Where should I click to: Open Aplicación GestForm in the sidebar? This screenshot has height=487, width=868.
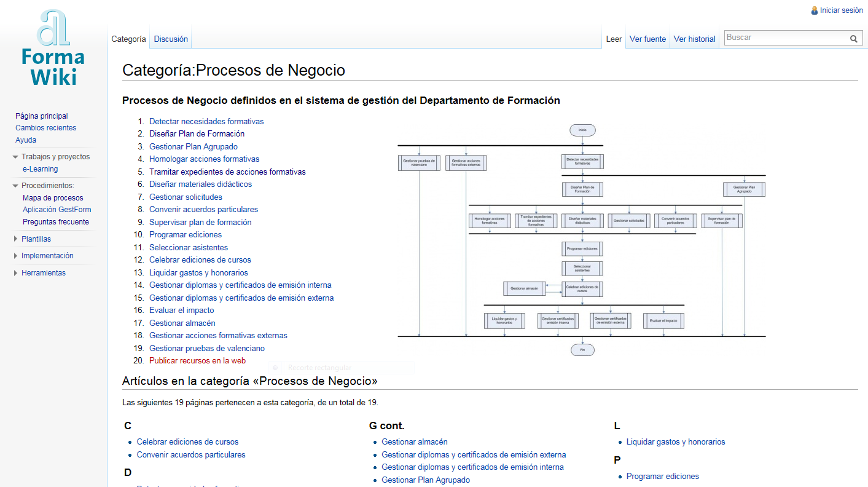[57, 210]
